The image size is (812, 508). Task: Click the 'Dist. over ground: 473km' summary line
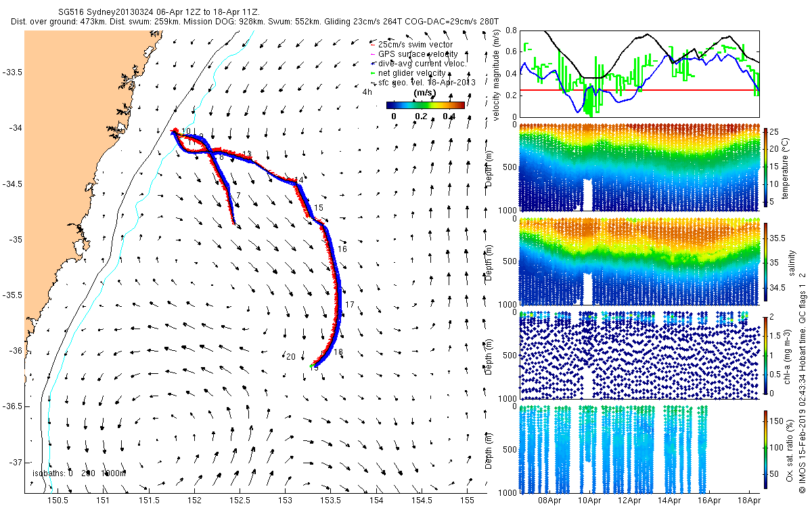point(254,22)
